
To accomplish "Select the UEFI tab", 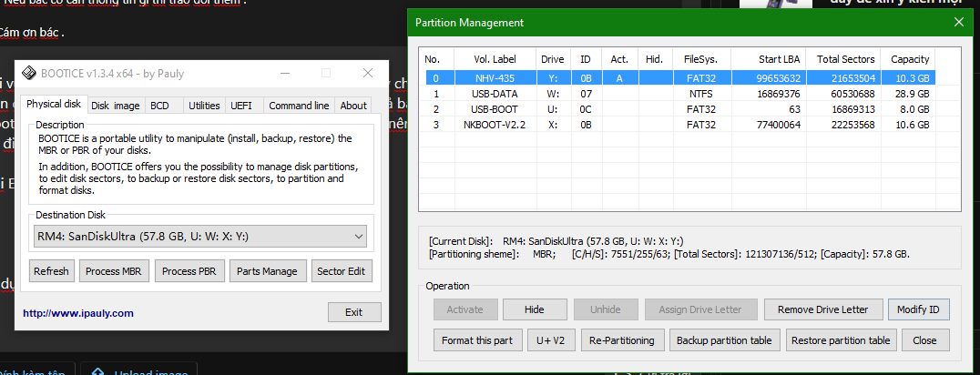I will point(241,106).
